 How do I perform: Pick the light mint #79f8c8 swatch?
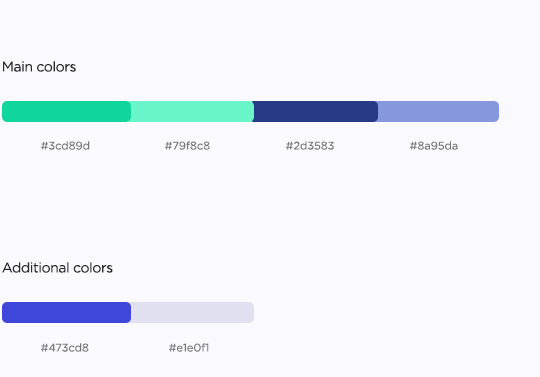pyautogui.click(x=192, y=112)
